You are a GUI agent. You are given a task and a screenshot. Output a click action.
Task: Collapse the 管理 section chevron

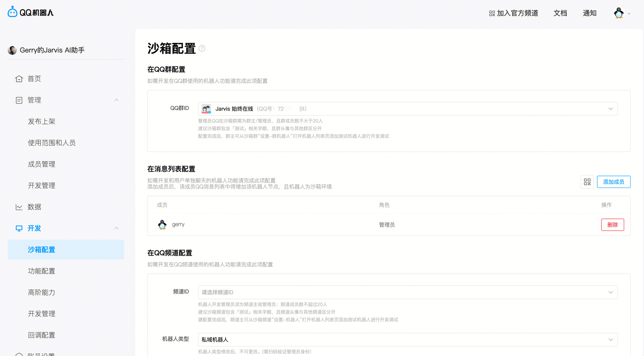(116, 100)
